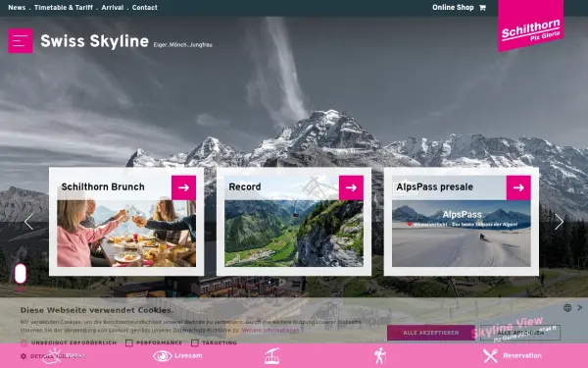Open the Record valley photo
Screen dimensions: 588x368
tap(294, 234)
